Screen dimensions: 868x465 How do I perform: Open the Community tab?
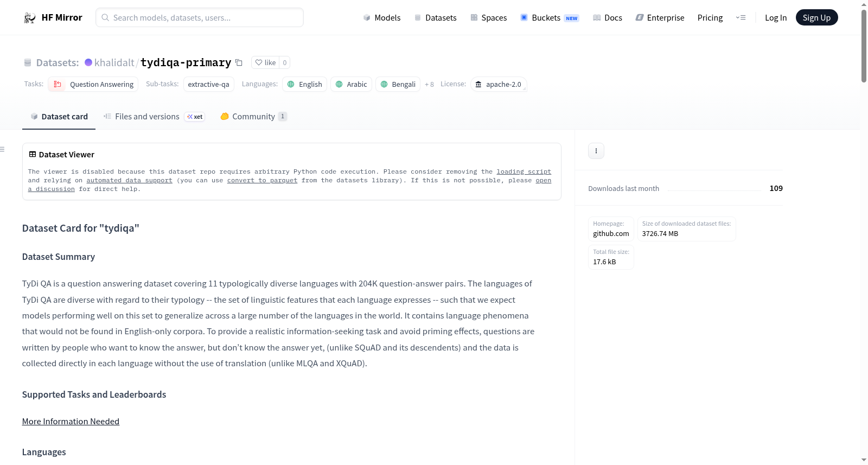[x=253, y=117]
